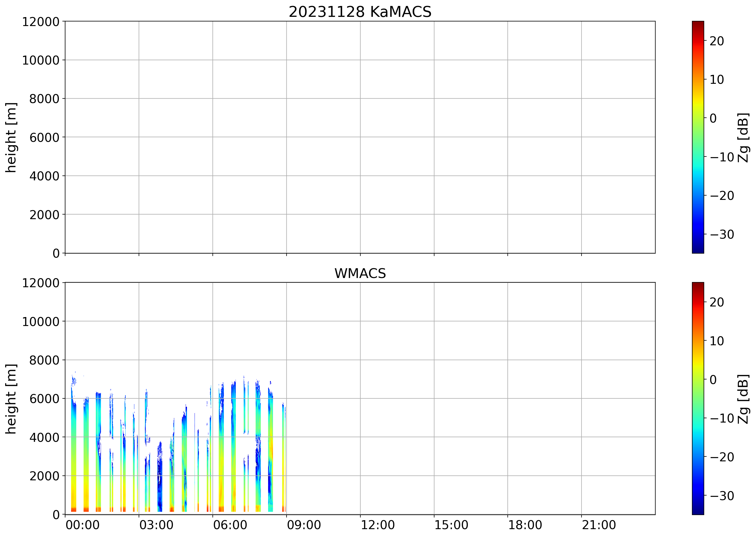Screen dimensions: 756x537
Task: Click the bottom colorbar −30 tick label
Action: click(x=722, y=496)
